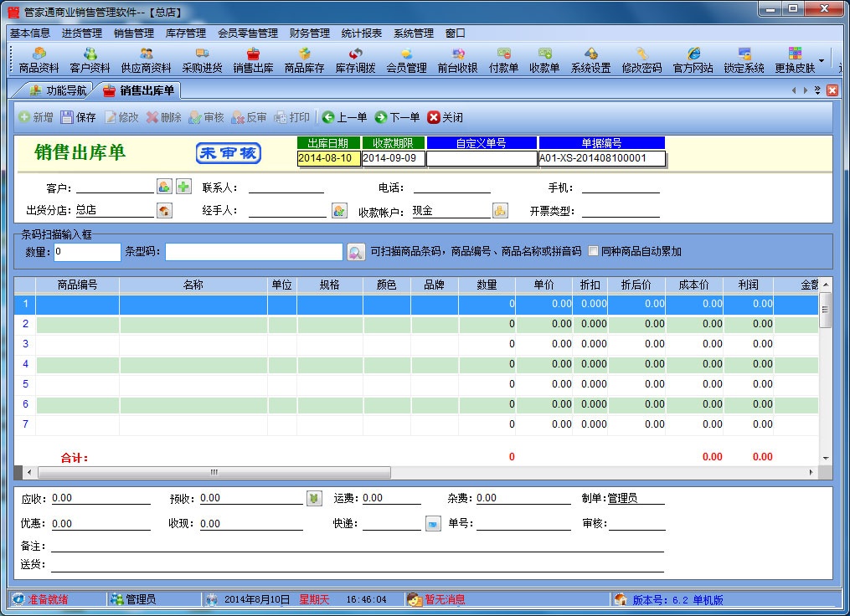Image resolution: width=850 pixels, height=616 pixels.
Task: Expand the 更换皮肤 dropdown arrow
Action: (822, 60)
